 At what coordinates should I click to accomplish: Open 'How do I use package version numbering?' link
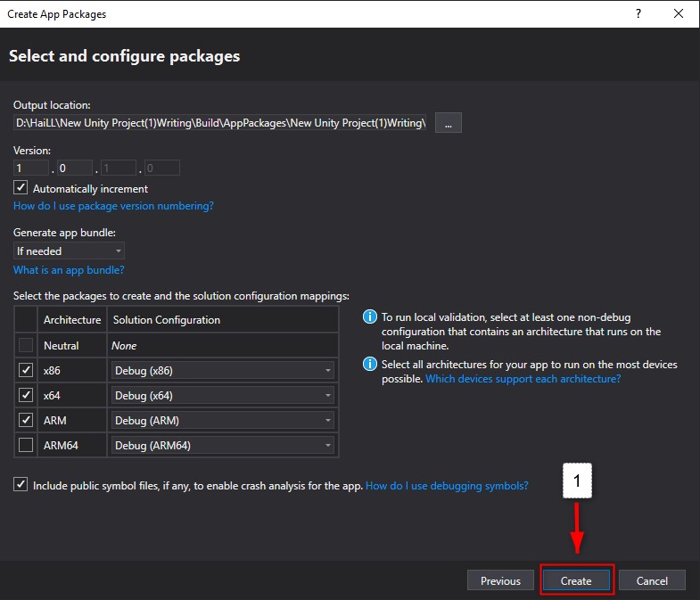click(x=113, y=206)
